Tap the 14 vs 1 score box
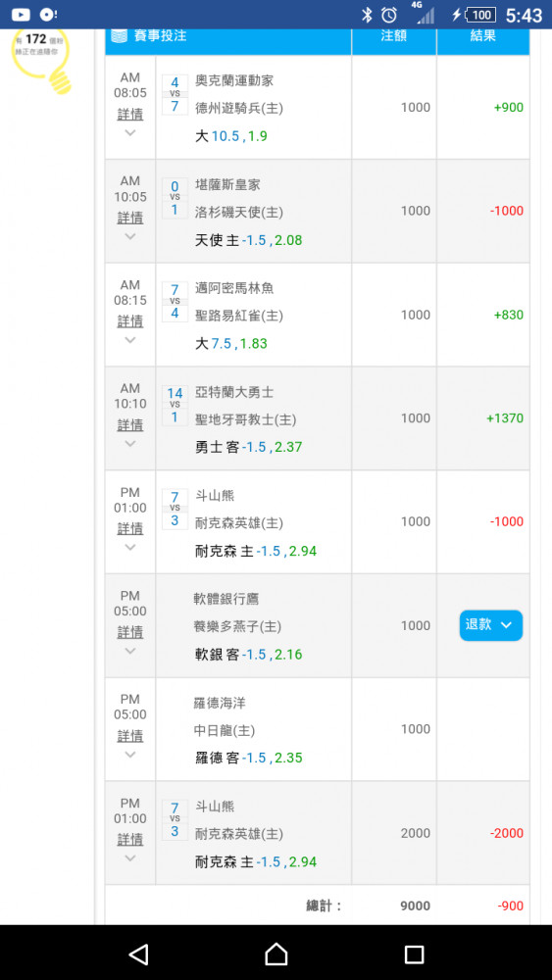 (175, 406)
